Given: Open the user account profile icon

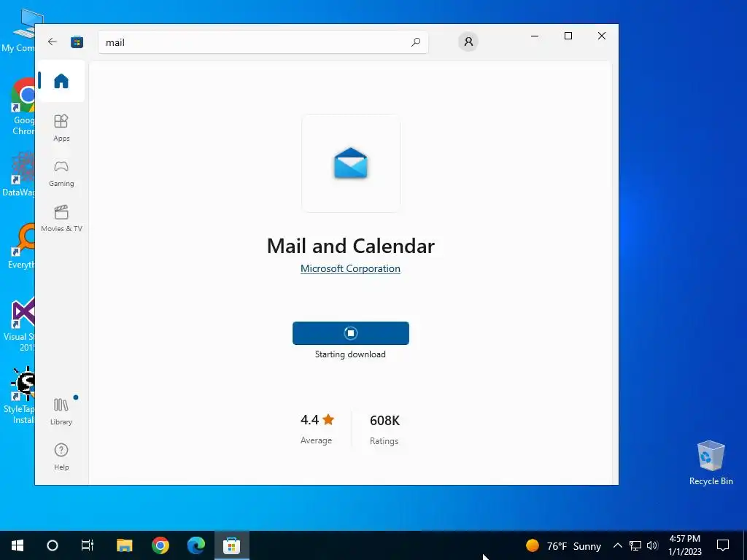Looking at the screenshot, I should point(468,42).
